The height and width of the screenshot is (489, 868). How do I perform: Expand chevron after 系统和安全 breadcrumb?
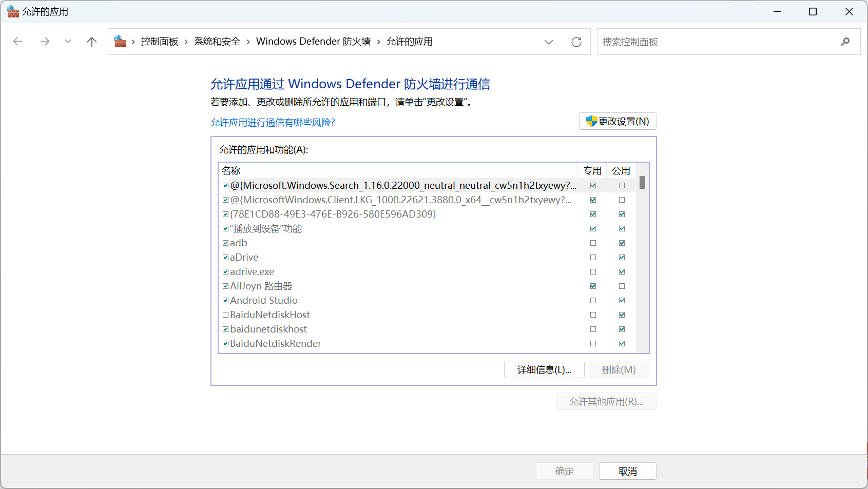[248, 42]
